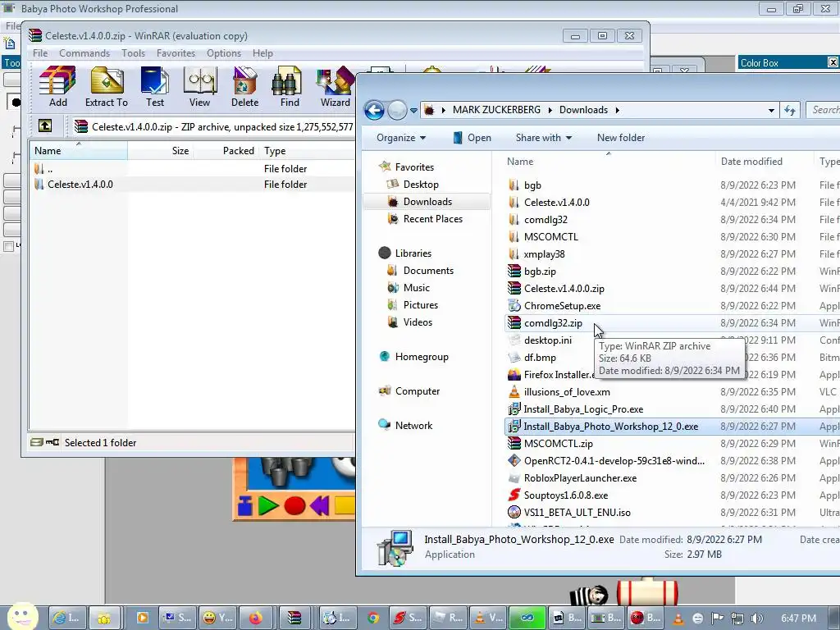Click the Add icon in WinRAR toolbar

(x=58, y=86)
